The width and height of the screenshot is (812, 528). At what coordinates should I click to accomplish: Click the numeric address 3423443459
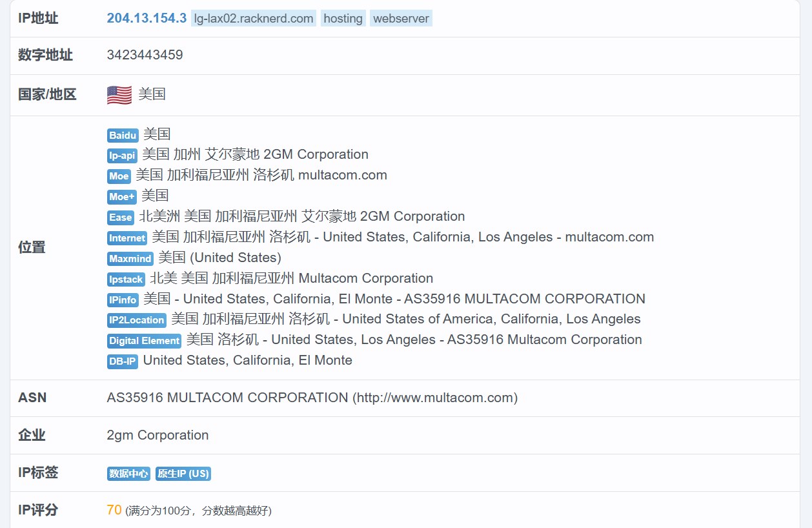tap(145, 55)
